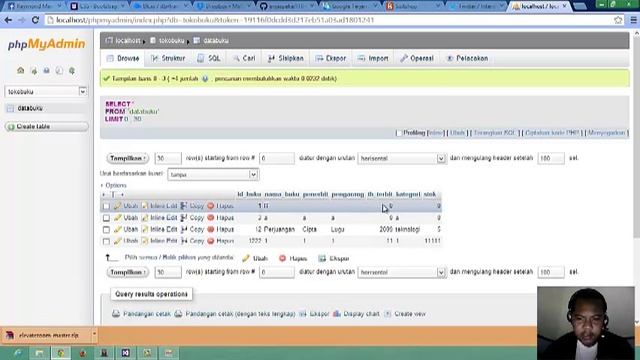Open the Chrome icon on the taskbar
Image resolution: width=640 pixels, height=360 pixels.
click(61, 353)
